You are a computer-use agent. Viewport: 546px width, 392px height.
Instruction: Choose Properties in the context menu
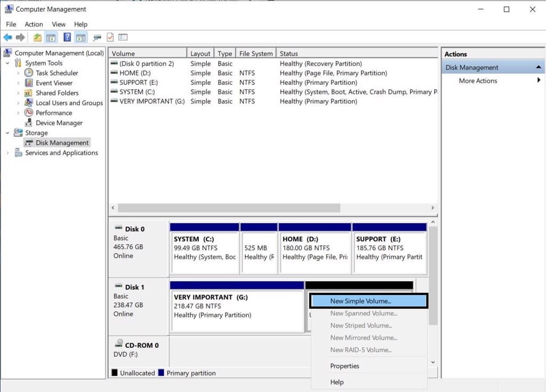click(369, 366)
